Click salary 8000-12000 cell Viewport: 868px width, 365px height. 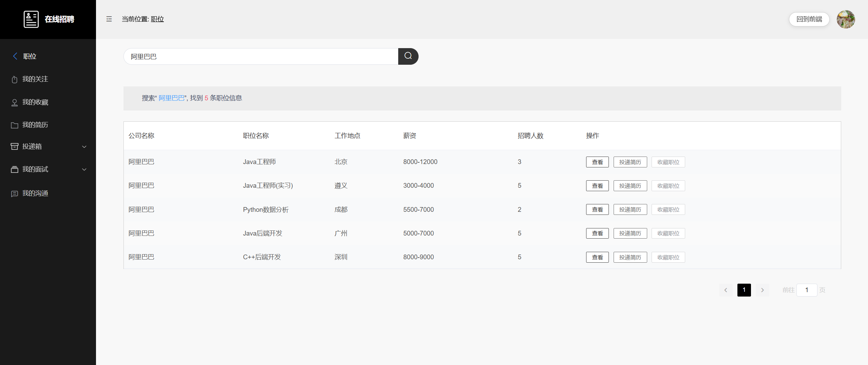[x=420, y=162]
